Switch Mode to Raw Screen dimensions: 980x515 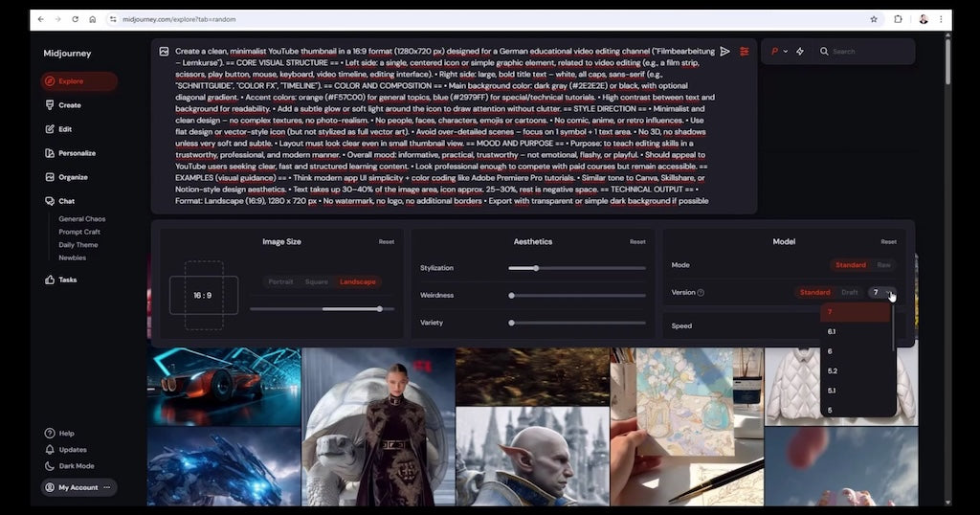tap(883, 265)
